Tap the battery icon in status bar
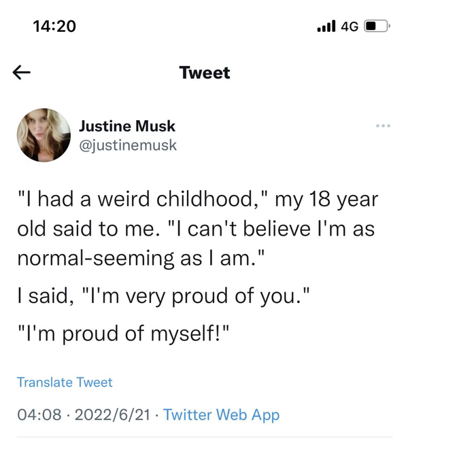 pyautogui.click(x=377, y=26)
